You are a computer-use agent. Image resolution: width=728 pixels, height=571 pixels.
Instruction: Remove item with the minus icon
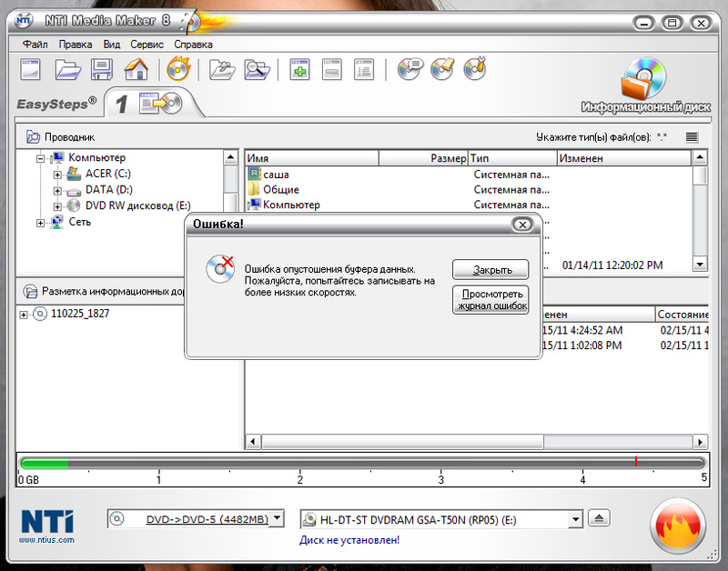coord(332,70)
